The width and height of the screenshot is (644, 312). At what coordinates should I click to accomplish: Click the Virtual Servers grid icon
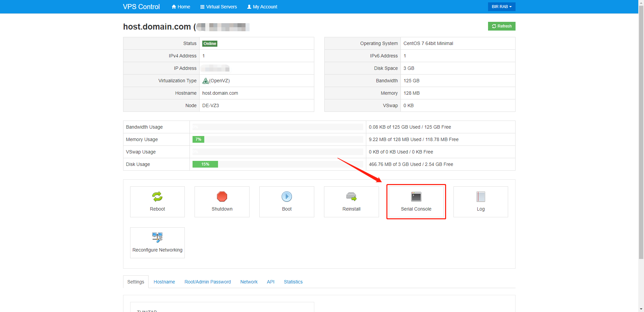(202, 7)
